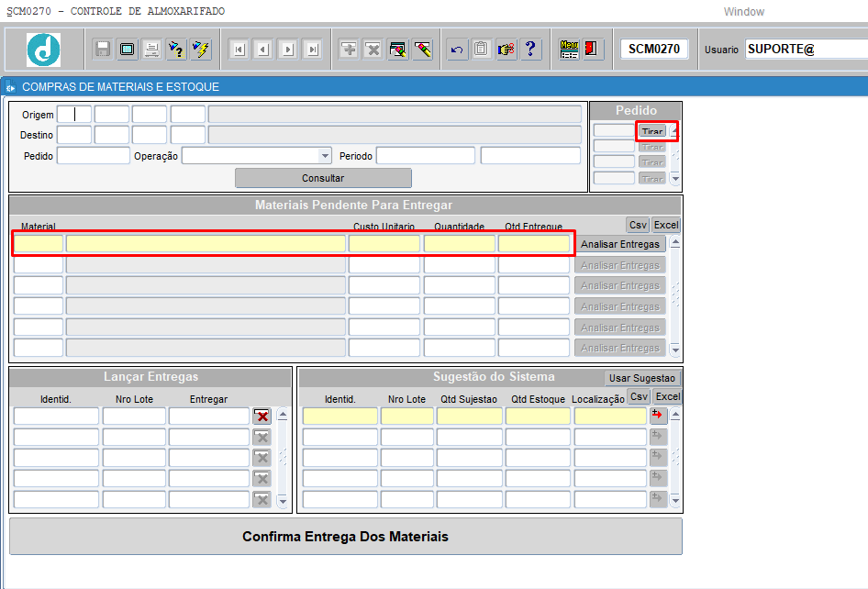Viewport: 868px width, 589px height.
Task: Go to first record navigation icon
Action: pyautogui.click(x=239, y=50)
